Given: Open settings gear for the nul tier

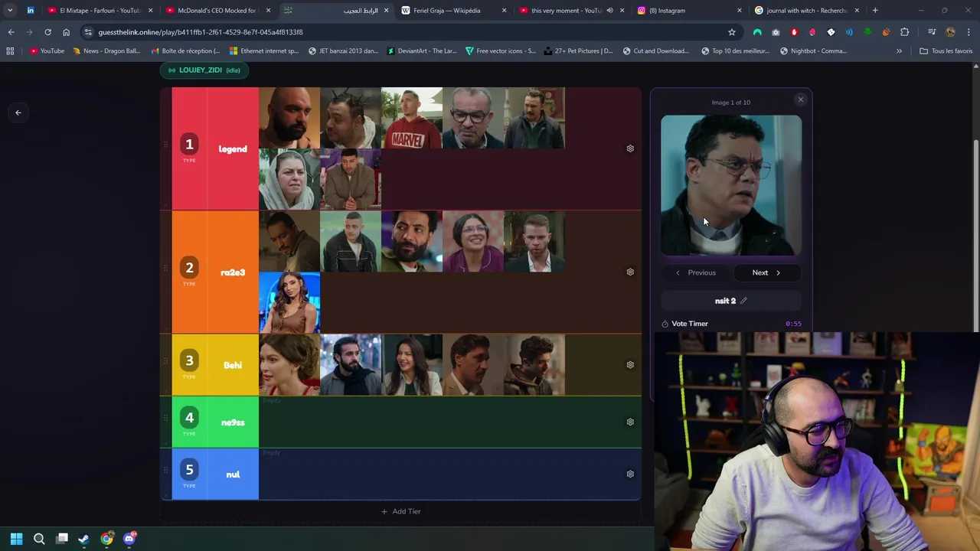Looking at the screenshot, I should click(630, 474).
